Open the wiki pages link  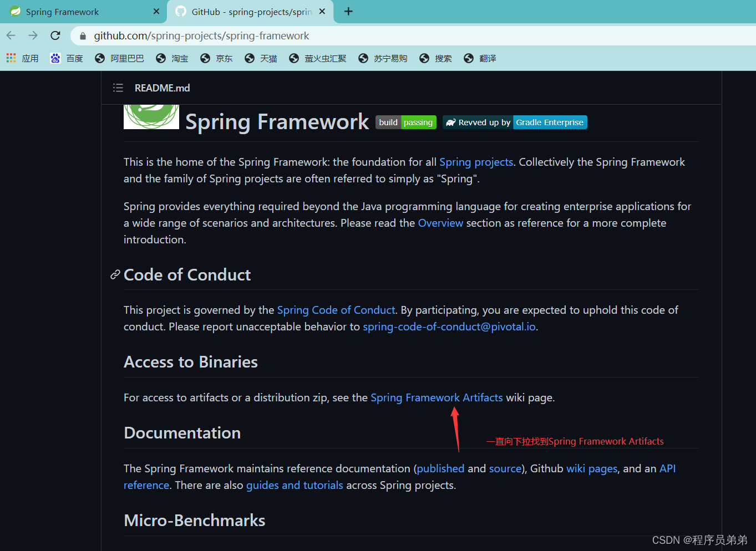coord(592,468)
